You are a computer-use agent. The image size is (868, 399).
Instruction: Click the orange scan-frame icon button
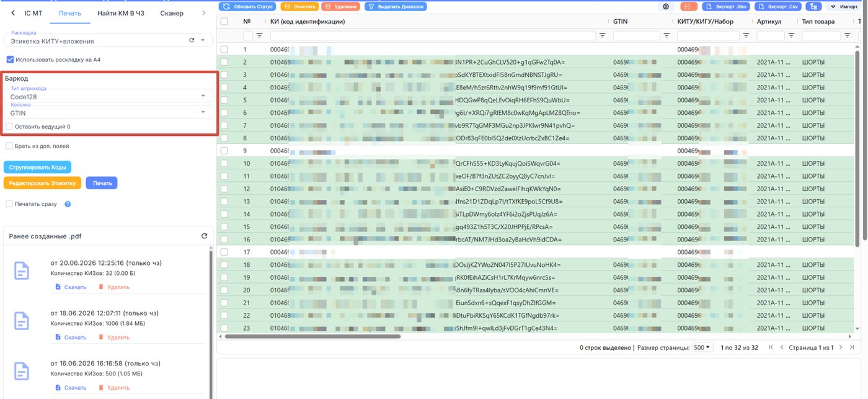click(x=689, y=6)
